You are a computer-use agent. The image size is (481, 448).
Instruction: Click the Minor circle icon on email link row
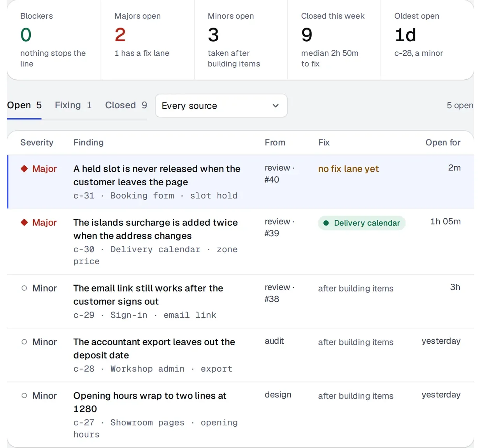[24, 288]
